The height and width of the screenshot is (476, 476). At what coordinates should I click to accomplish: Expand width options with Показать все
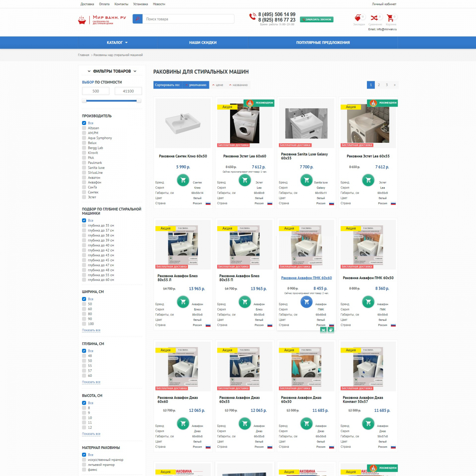click(91, 330)
